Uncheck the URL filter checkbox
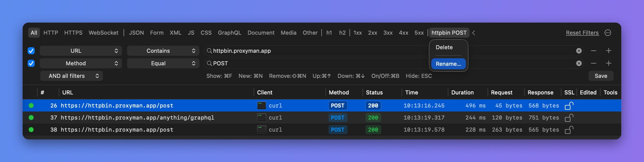 tap(31, 51)
